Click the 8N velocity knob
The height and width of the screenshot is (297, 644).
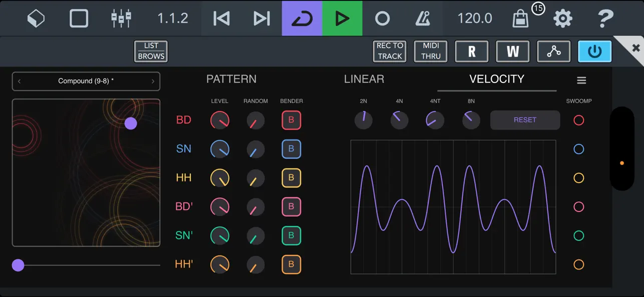click(471, 120)
